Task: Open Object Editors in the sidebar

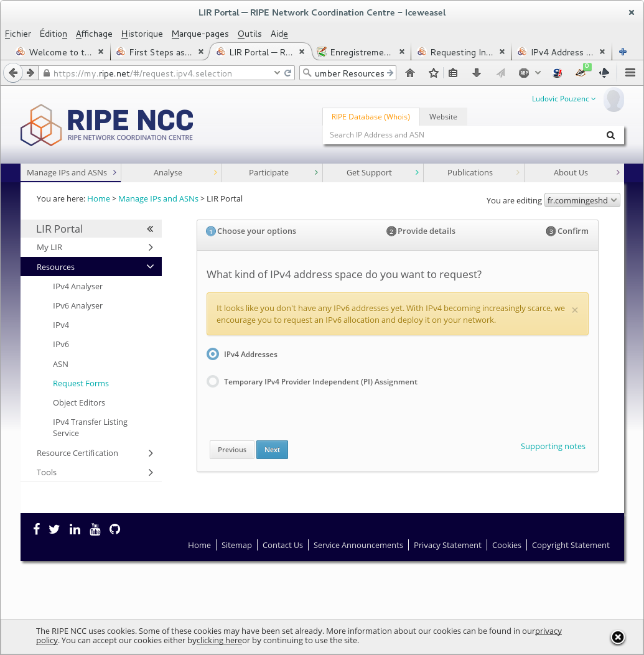Action: 79,402
